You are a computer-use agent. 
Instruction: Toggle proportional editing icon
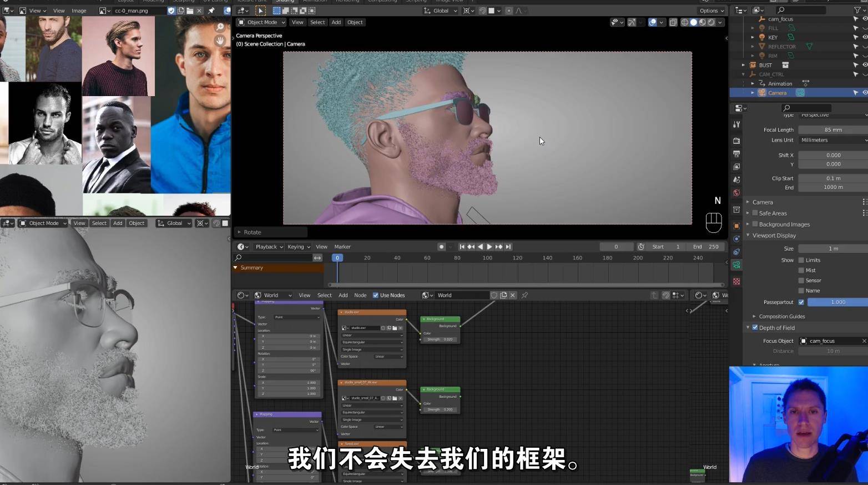click(x=509, y=11)
